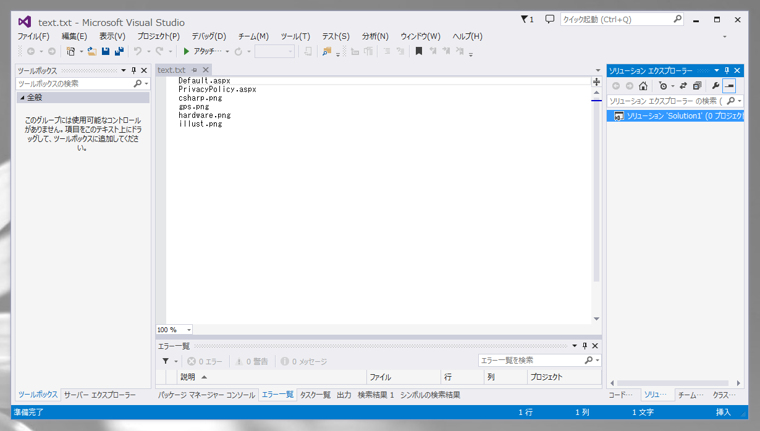
Task: Click the エラー一覧を検索 search field
Action: coord(539,360)
